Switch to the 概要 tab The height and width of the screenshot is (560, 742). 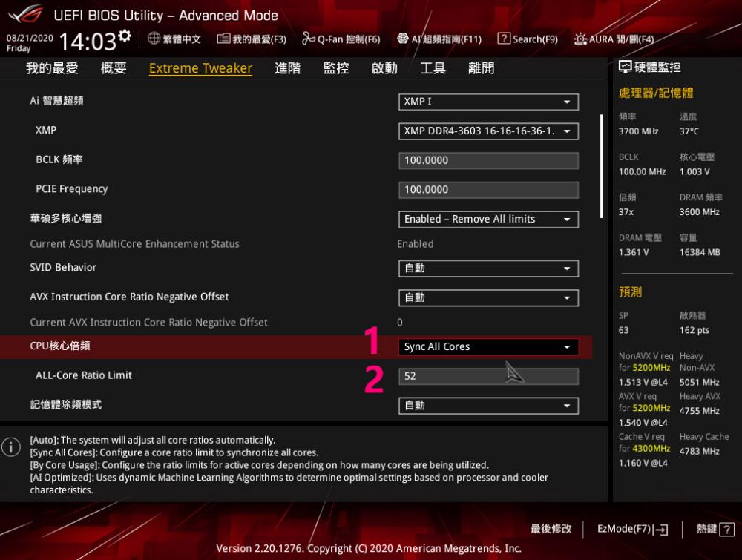[114, 68]
